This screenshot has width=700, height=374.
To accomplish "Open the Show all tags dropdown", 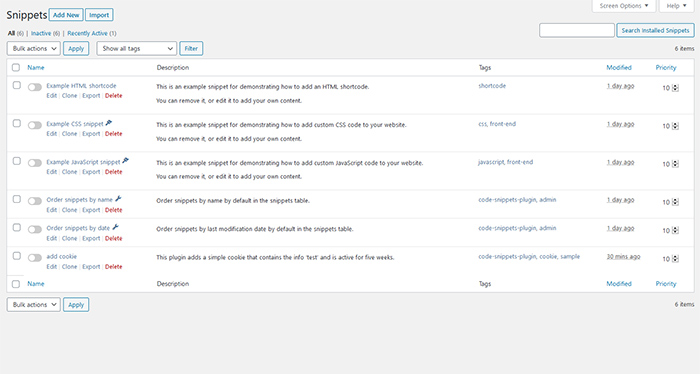I will [137, 49].
